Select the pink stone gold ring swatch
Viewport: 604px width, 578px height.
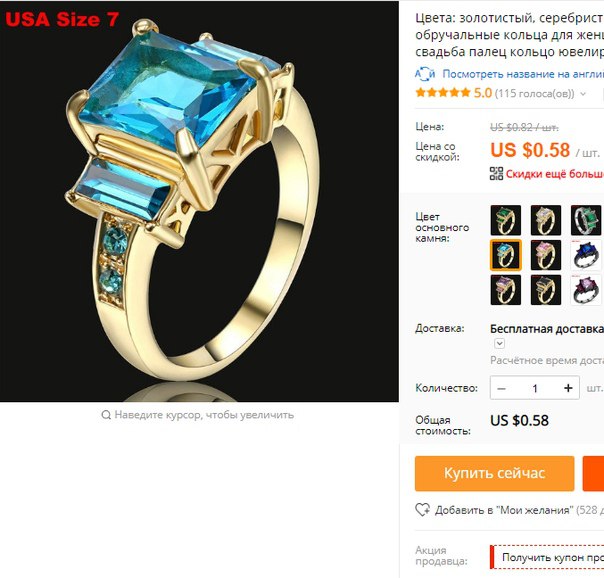click(x=546, y=255)
